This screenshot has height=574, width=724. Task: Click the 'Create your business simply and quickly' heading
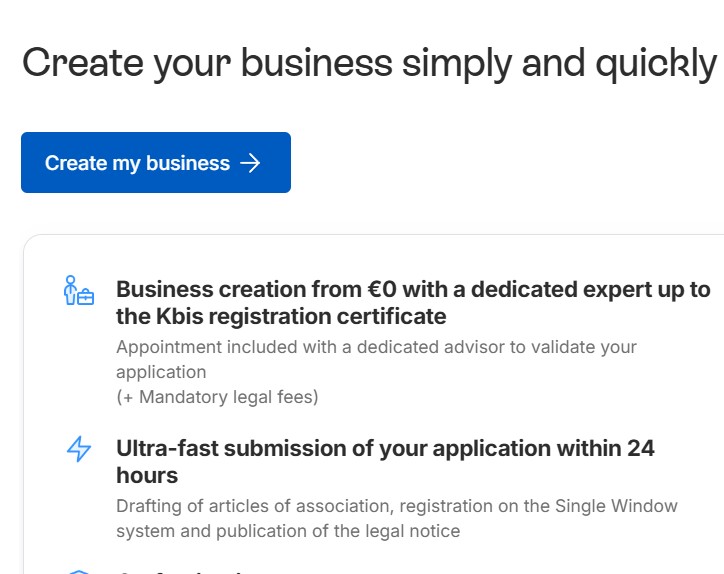[369, 62]
